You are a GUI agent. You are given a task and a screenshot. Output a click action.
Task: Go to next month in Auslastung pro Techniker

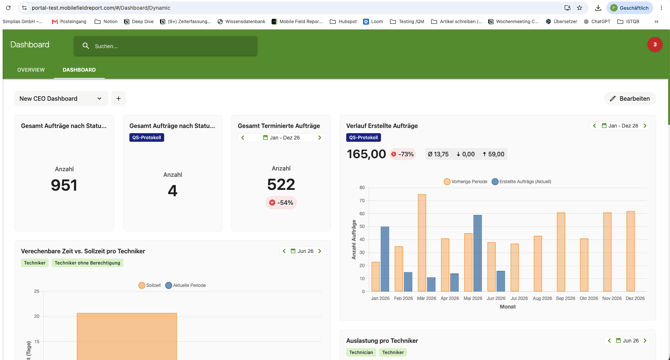coord(645,340)
